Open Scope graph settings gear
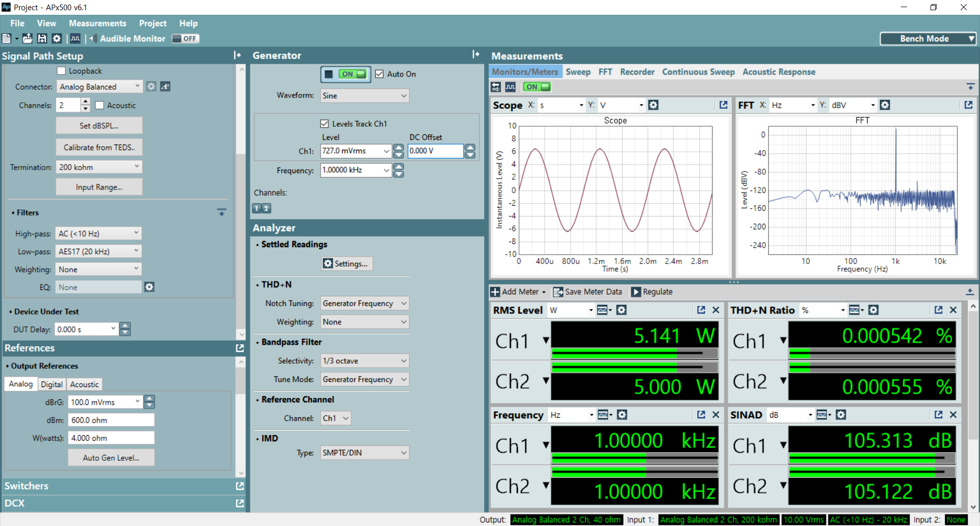The height and width of the screenshot is (526, 980). point(653,105)
